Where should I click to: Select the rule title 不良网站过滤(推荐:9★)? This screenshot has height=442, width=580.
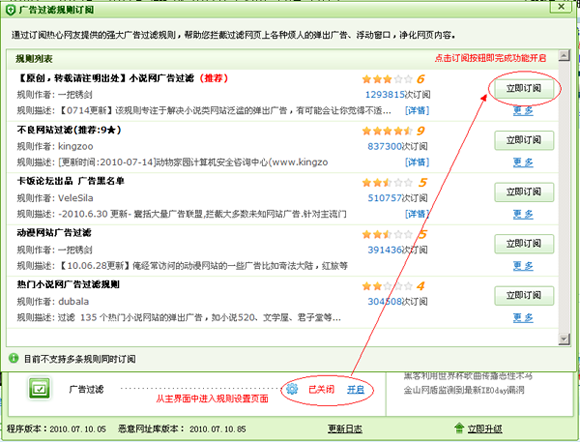click(69, 130)
